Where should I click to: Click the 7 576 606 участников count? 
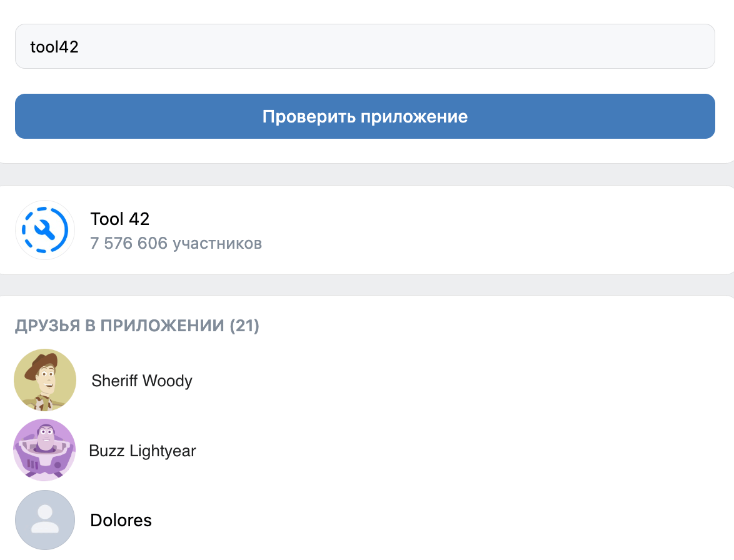(x=176, y=243)
